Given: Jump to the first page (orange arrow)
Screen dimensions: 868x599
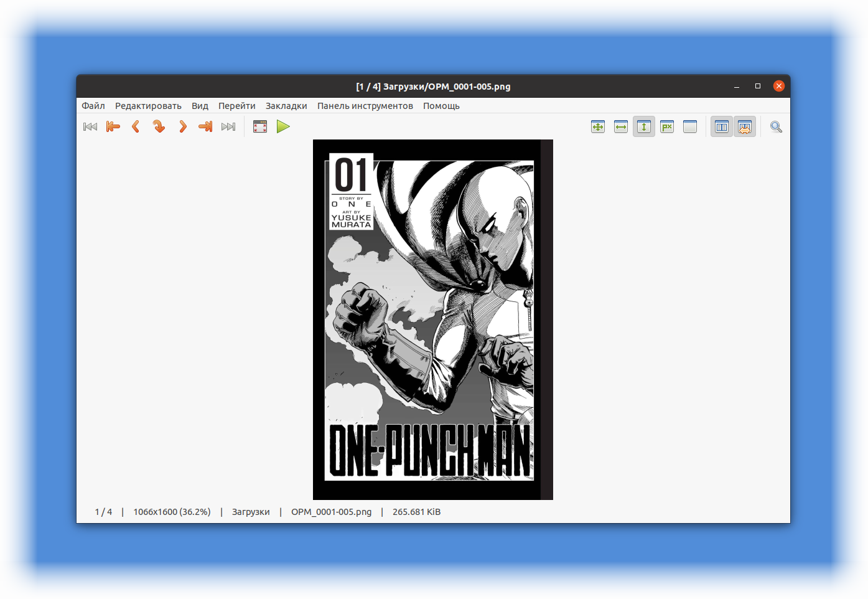Looking at the screenshot, I should 113,127.
